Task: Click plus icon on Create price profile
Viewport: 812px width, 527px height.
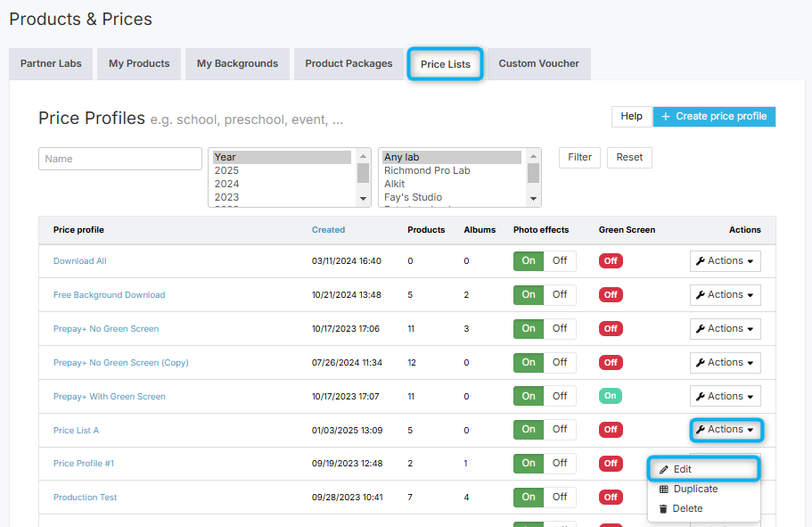Action: (666, 117)
